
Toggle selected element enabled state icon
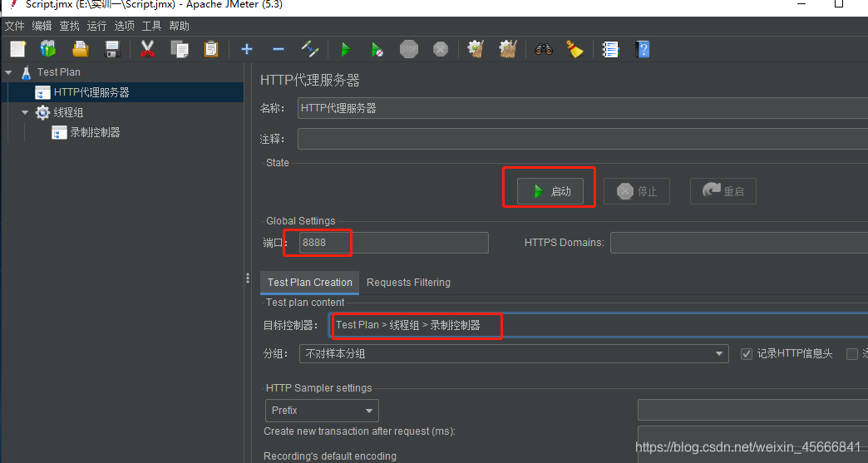point(310,49)
